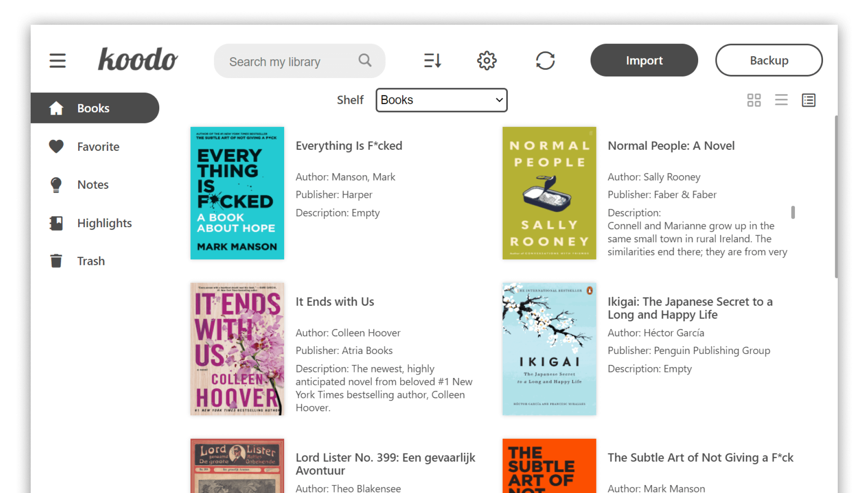Image resolution: width=868 pixels, height=493 pixels.
Task: Open Normal People book cover
Action: tap(549, 193)
